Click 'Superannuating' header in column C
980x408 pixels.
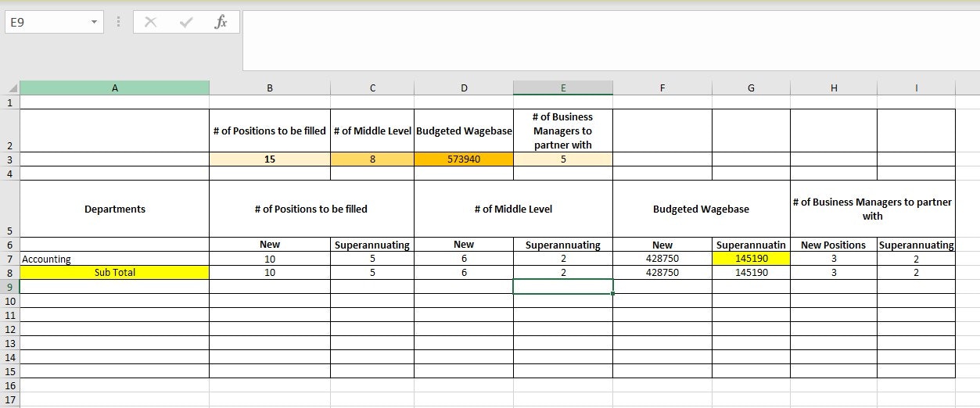pyautogui.click(x=372, y=245)
